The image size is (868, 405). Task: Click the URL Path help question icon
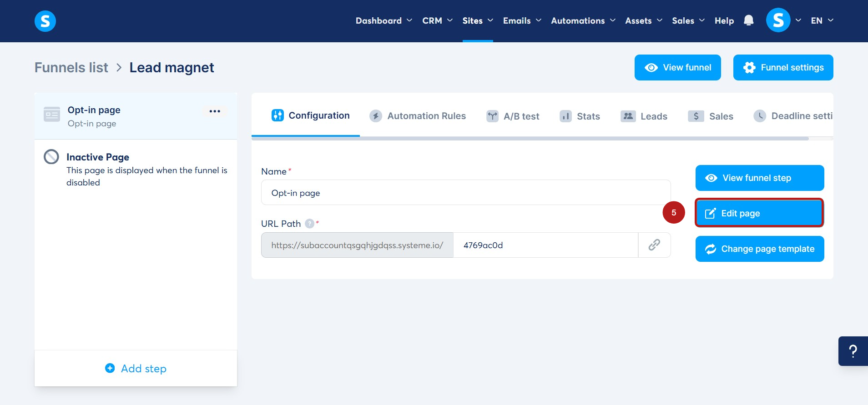309,224
